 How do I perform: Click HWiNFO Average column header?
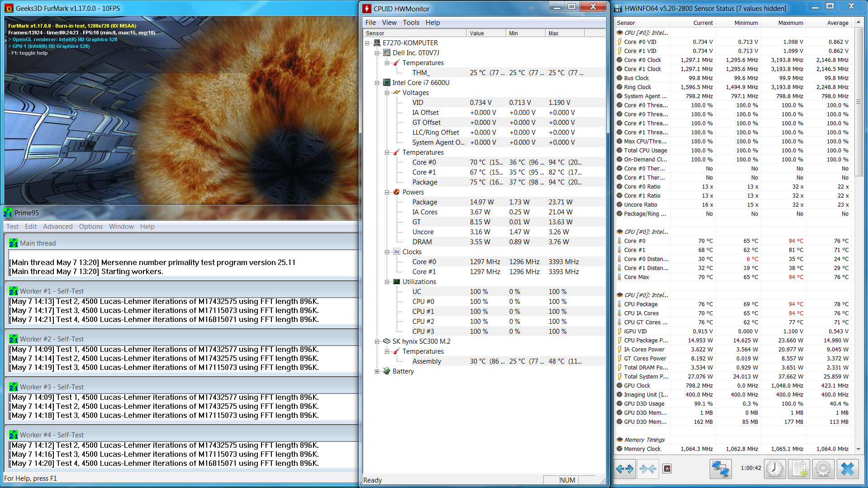click(828, 23)
